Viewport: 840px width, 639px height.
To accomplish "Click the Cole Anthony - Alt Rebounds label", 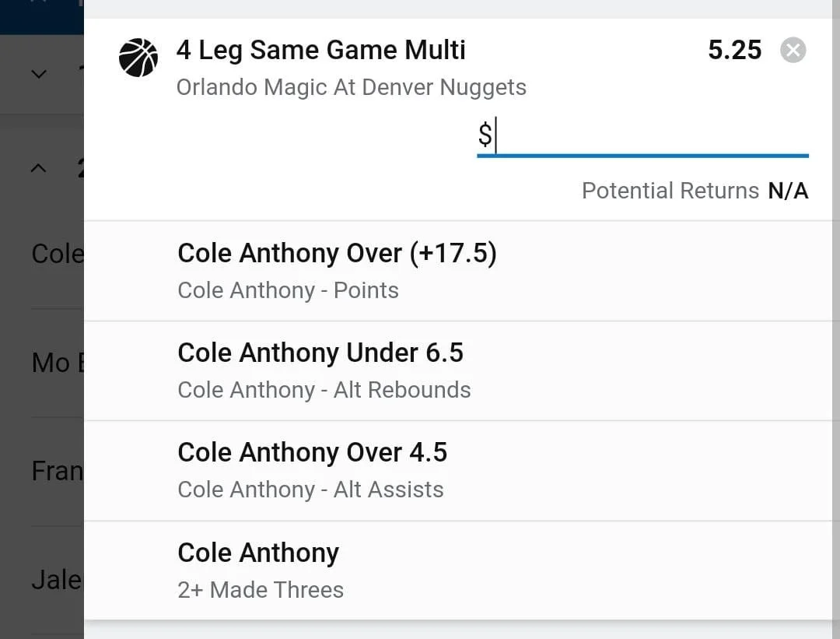I will [x=324, y=390].
